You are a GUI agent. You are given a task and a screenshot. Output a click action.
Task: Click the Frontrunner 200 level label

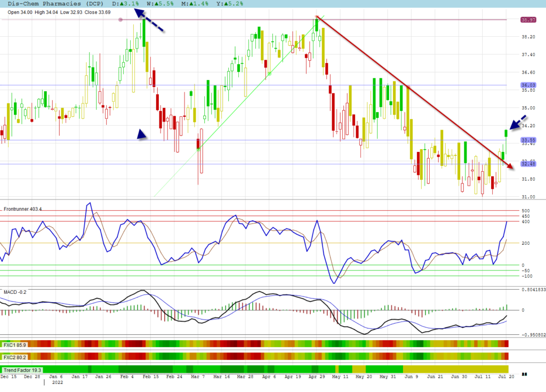click(525, 244)
